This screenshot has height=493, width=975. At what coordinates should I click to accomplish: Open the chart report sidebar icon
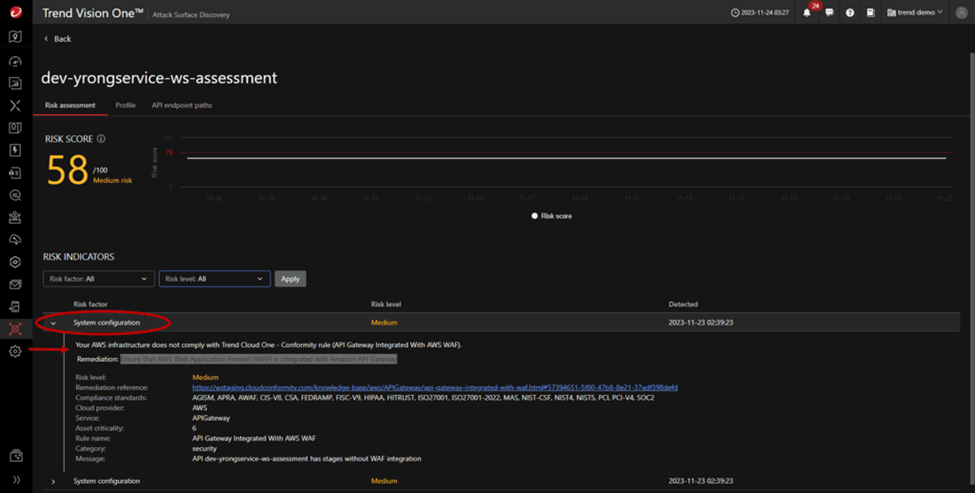[16, 83]
